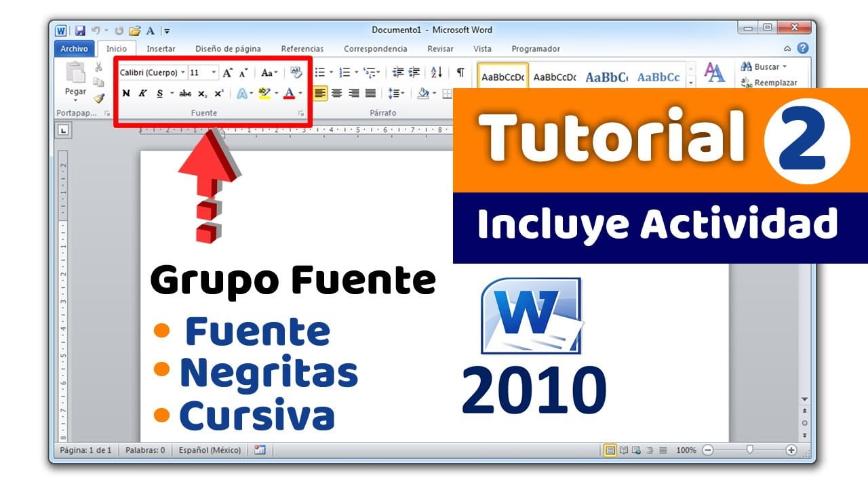Screen dimensions: 868x488
Task: Minimize the ribbon with the caret icon
Action: [x=787, y=49]
